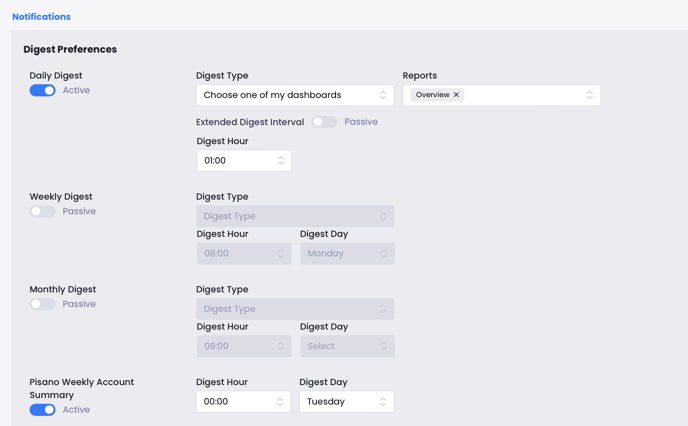Click the Weekly Digest Type dropdown
The image size is (688, 426).
[x=294, y=216]
